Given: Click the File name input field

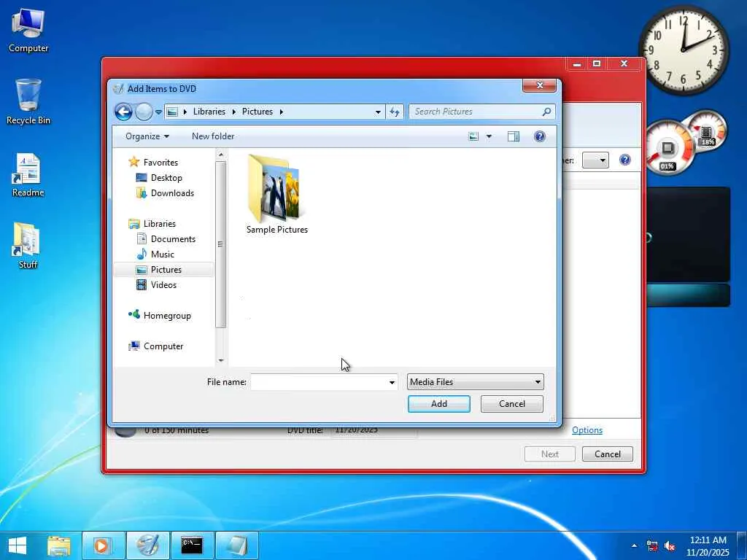Looking at the screenshot, I should 318,382.
